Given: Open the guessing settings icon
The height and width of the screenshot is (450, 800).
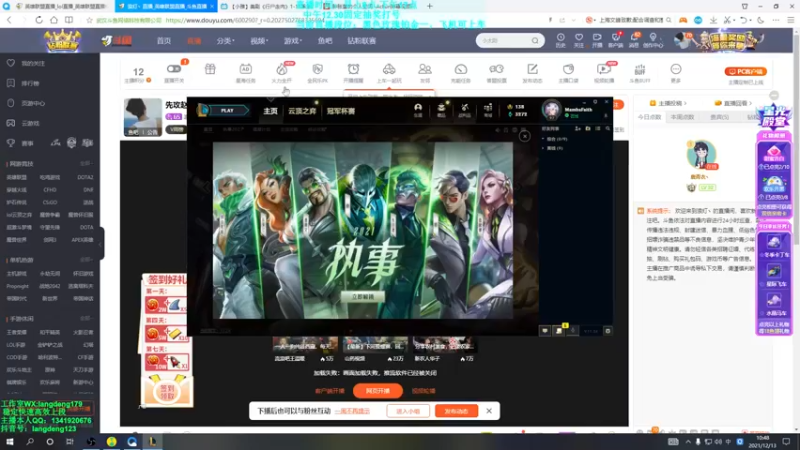Looking at the screenshot, I should [496, 69].
